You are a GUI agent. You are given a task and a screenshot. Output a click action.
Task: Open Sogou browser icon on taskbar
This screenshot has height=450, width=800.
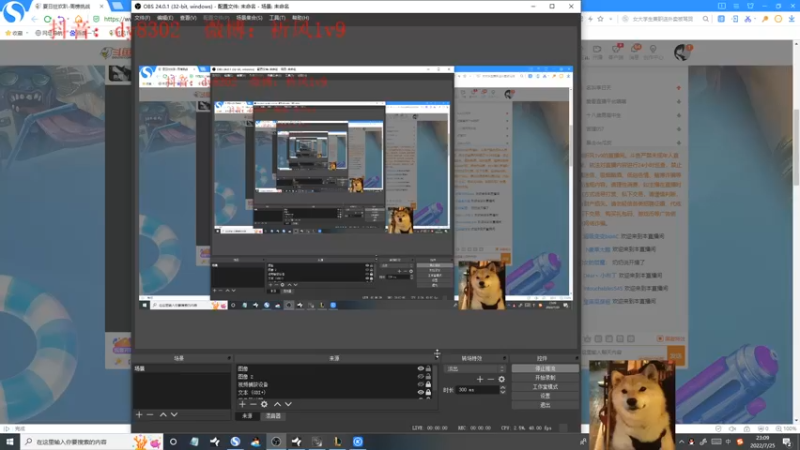point(235,442)
